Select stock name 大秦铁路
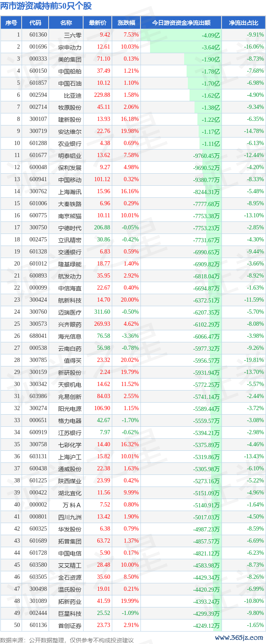The width and height of the screenshot is (266, 644). click(70, 204)
